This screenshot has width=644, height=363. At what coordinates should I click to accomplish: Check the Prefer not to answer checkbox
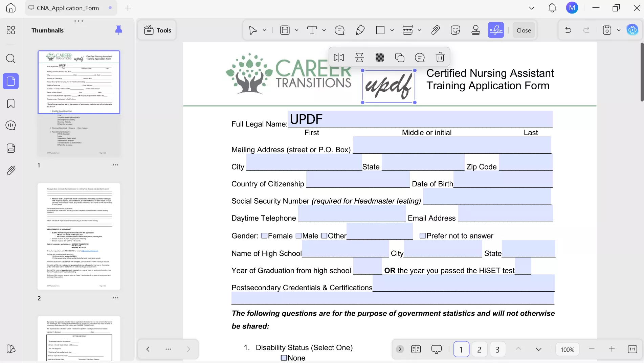click(423, 236)
